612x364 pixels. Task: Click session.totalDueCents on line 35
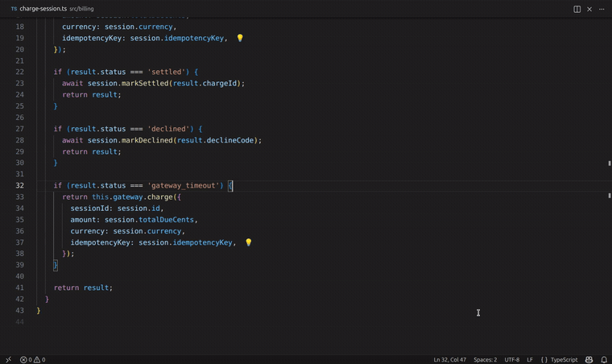[149, 220]
